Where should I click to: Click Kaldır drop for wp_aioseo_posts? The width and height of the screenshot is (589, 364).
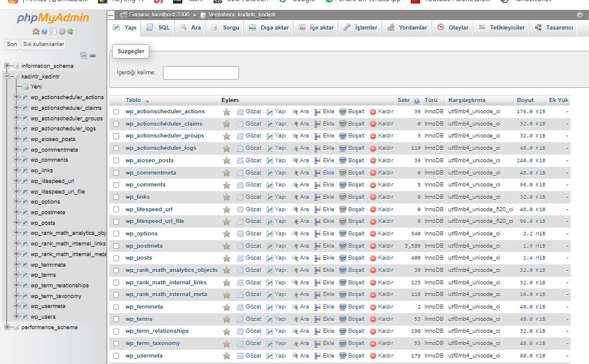click(382, 160)
